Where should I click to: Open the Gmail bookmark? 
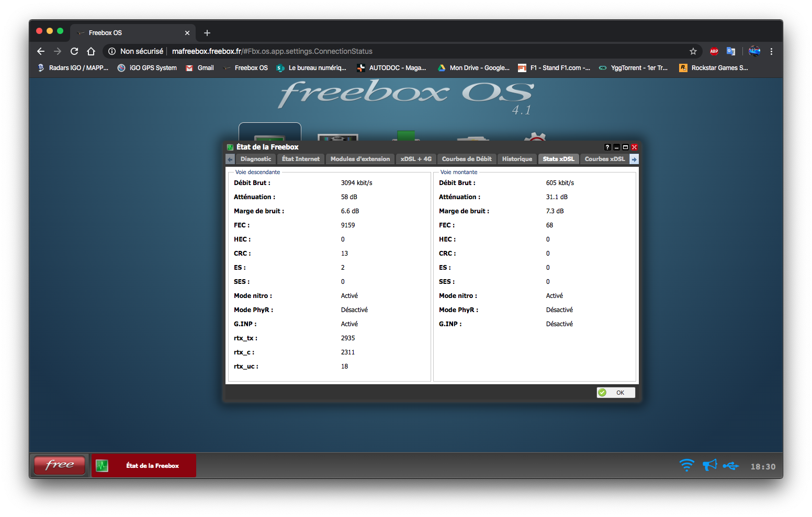coord(200,68)
